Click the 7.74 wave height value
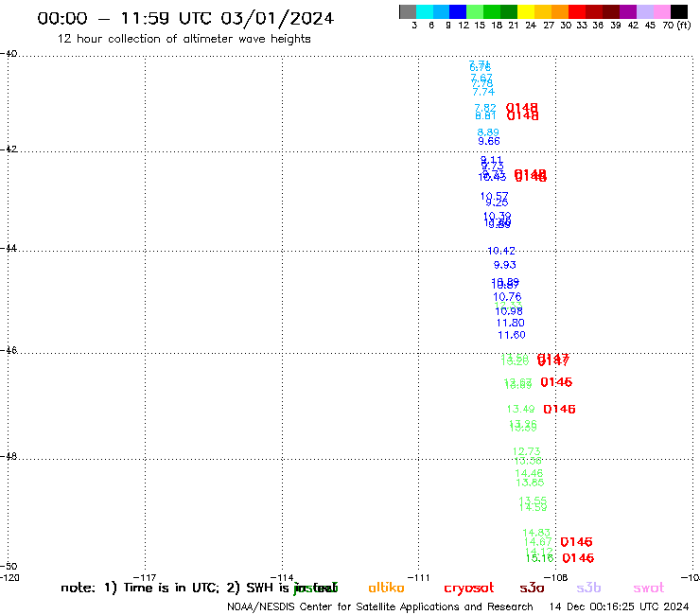 483,92
